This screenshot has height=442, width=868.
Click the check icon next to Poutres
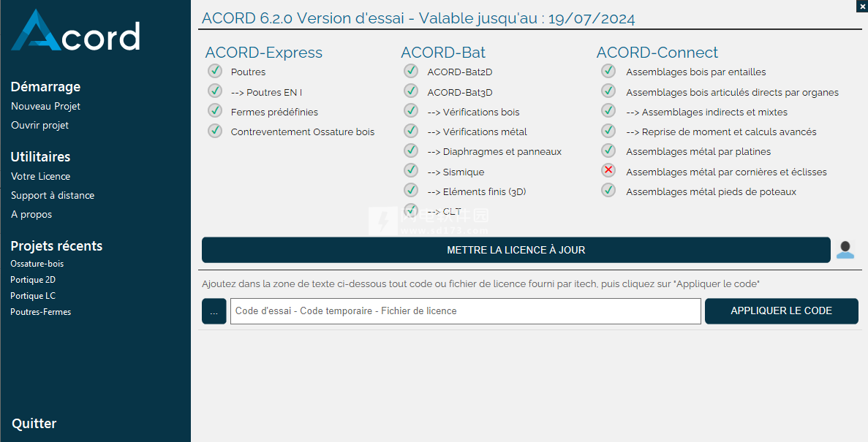tap(215, 71)
